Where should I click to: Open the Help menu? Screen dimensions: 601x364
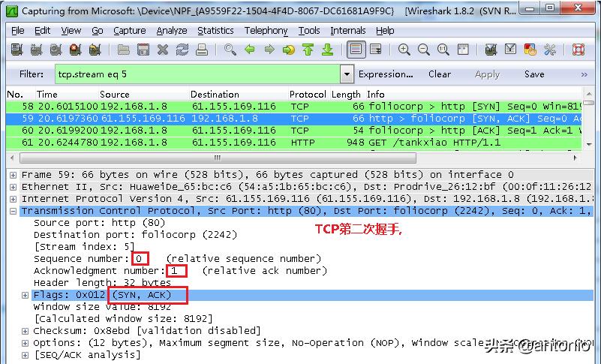(385, 31)
